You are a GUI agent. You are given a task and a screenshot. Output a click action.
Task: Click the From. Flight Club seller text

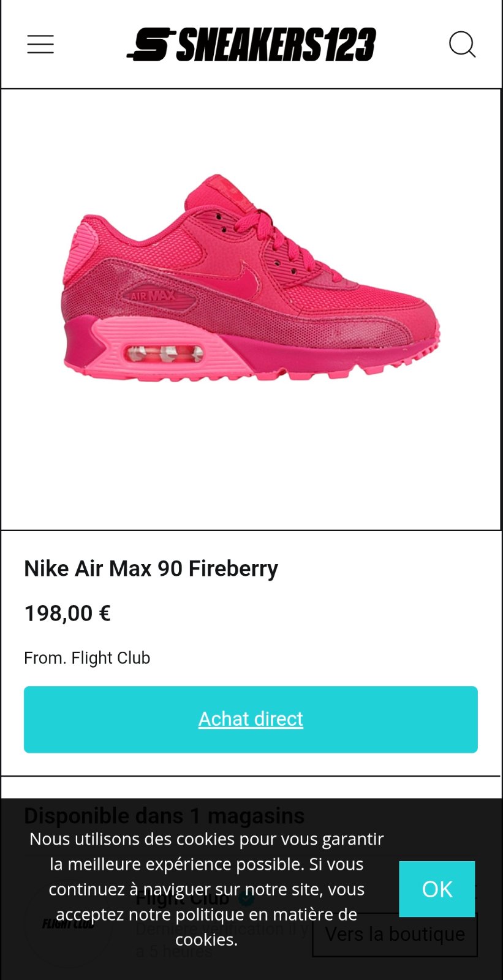pyautogui.click(x=87, y=658)
